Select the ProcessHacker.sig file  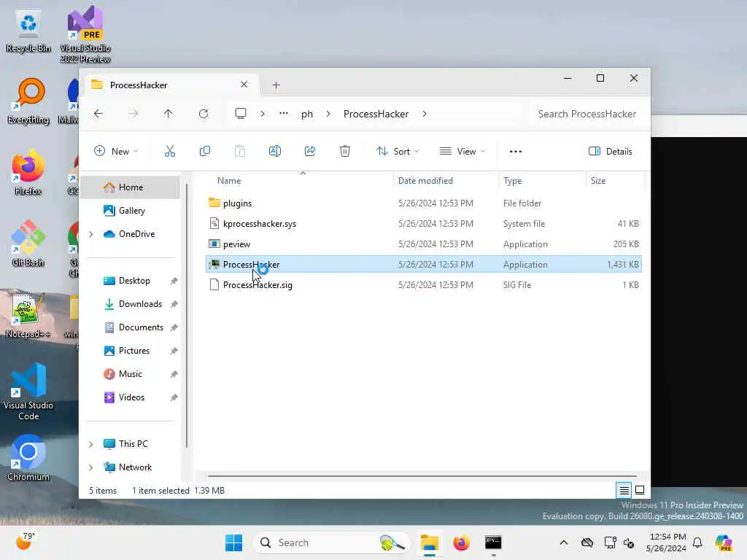click(x=424, y=285)
